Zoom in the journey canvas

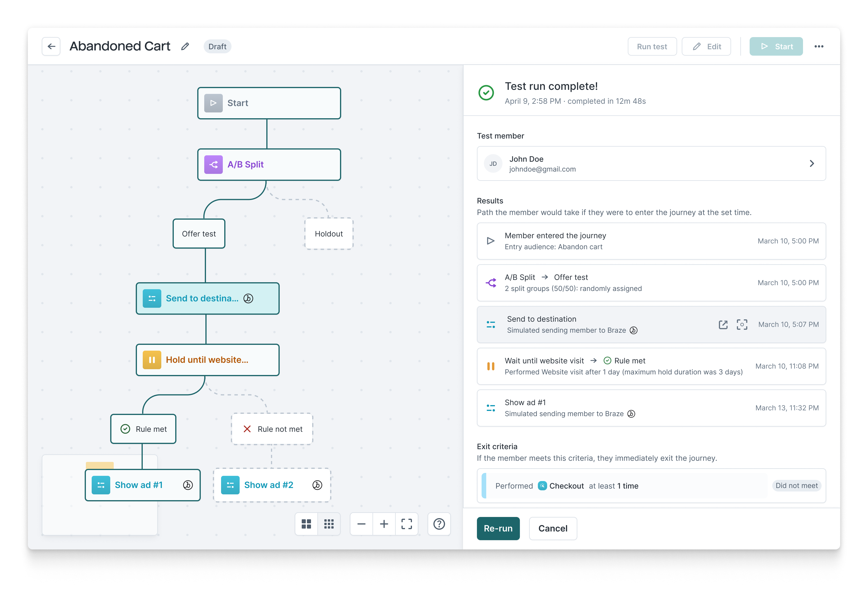coord(384,524)
